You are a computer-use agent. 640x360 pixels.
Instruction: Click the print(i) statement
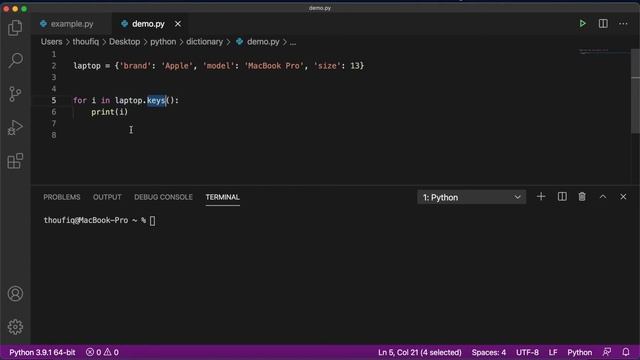point(109,112)
